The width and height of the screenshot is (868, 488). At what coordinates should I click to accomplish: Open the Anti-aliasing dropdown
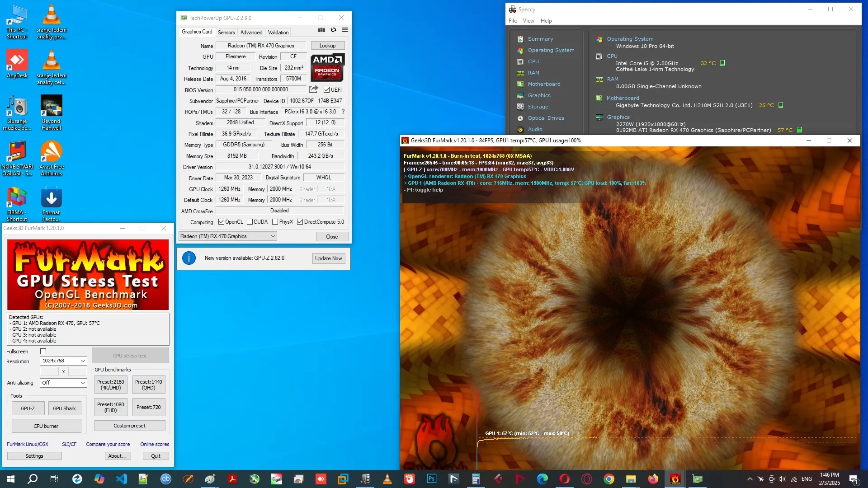[63, 383]
